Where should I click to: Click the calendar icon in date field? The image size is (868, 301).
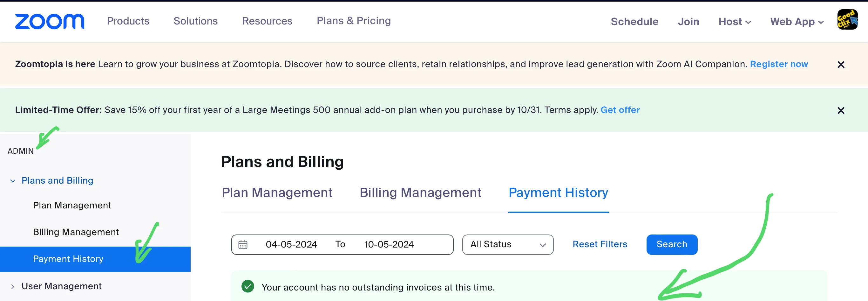click(243, 244)
